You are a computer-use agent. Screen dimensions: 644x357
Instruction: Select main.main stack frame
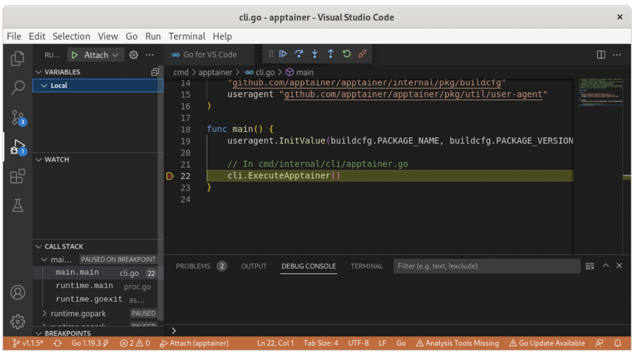coord(98,273)
